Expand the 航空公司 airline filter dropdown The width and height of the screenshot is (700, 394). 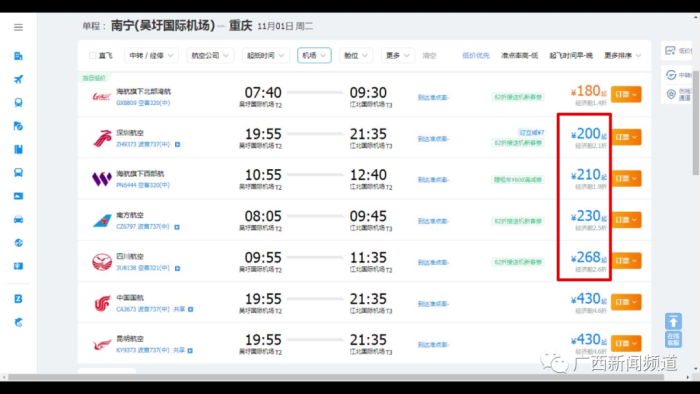210,55
